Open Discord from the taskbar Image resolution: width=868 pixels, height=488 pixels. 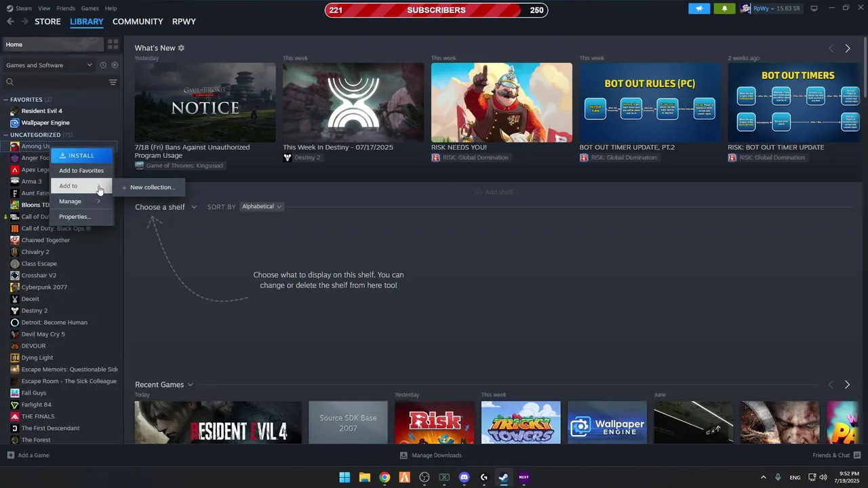pyautogui.click(x=464, y=477)
